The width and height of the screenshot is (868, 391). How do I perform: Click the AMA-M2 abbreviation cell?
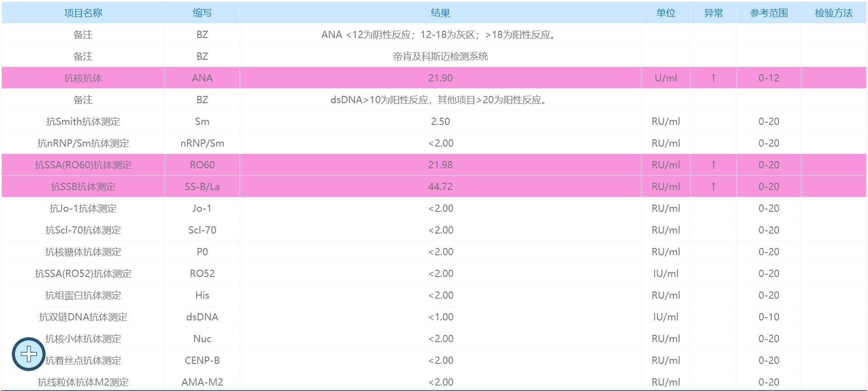202,382
